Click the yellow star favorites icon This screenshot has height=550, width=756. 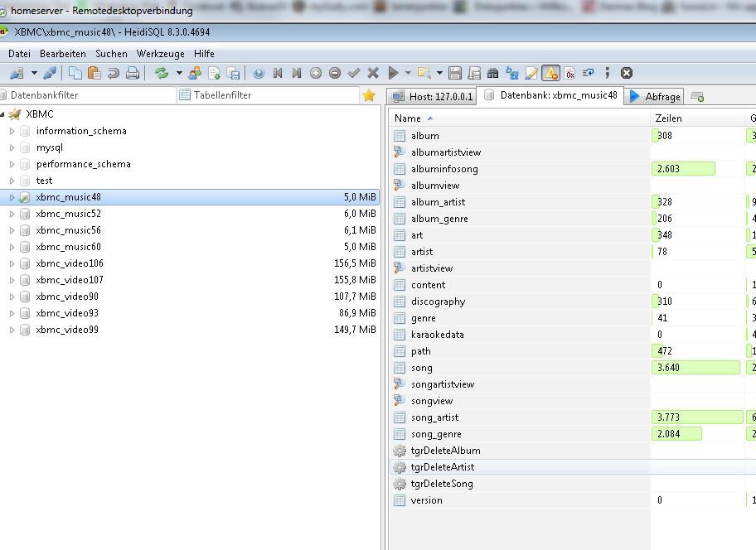[369, 95]
